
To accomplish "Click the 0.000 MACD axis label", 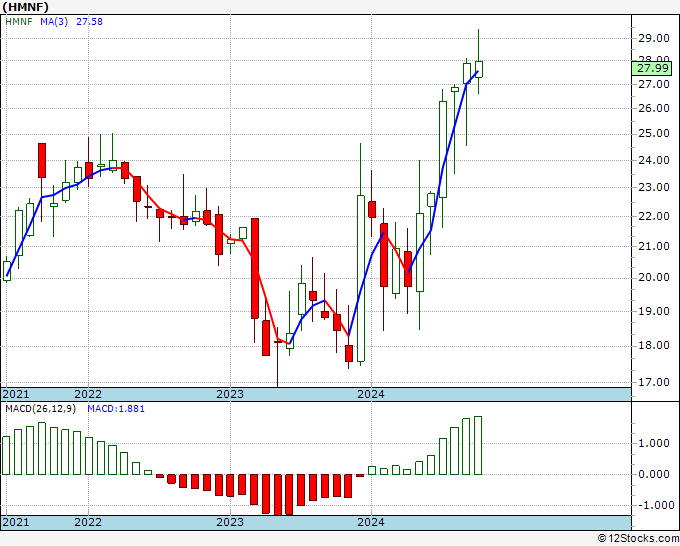I will click(x=654, y=474).
